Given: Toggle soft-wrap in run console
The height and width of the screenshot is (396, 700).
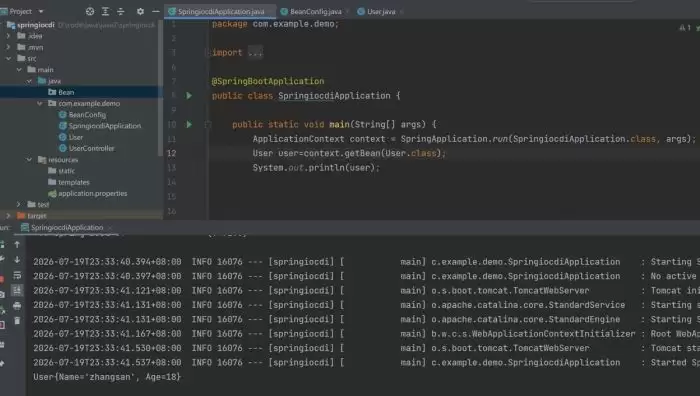Looking at the screenshot, I should [17, 275].
